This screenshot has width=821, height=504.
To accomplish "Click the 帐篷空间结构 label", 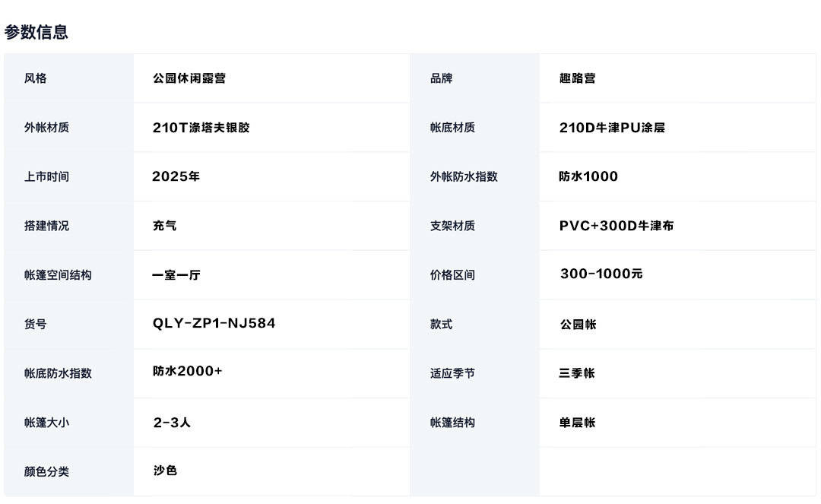I will coord(58,274).
